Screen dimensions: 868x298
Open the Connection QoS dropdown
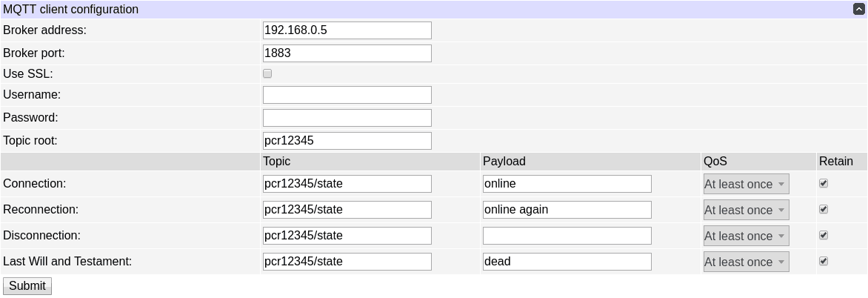tap(746, 184)
